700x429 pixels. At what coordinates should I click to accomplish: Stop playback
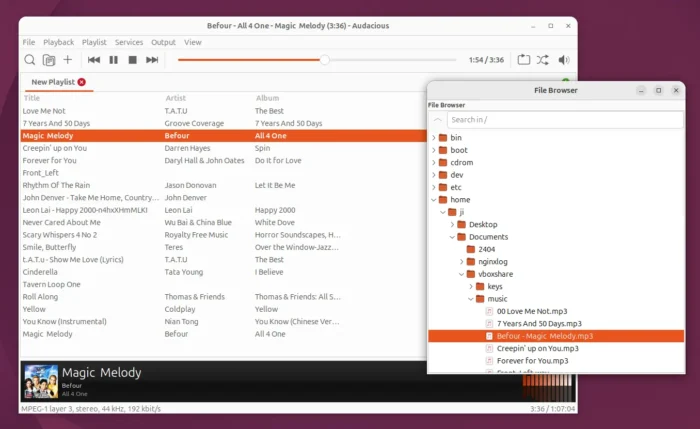(x=133, y=60)
